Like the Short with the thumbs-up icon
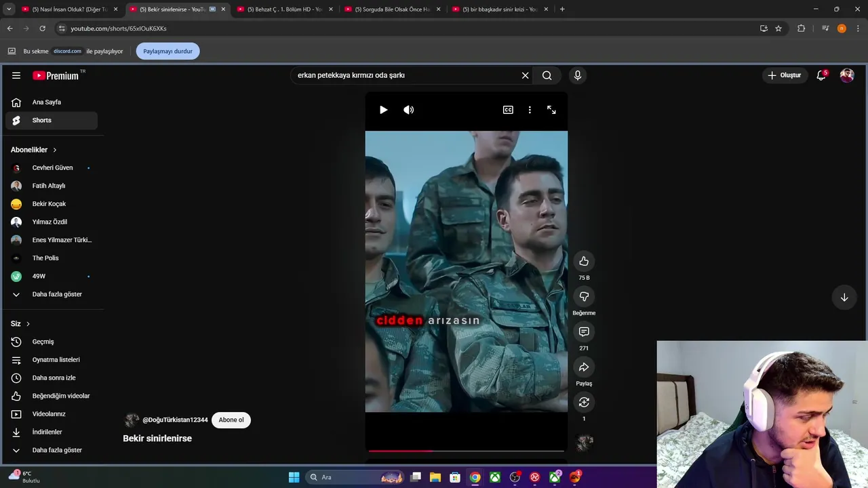The width and height of the screenshot is (868, 488). [x=584, y=261]
